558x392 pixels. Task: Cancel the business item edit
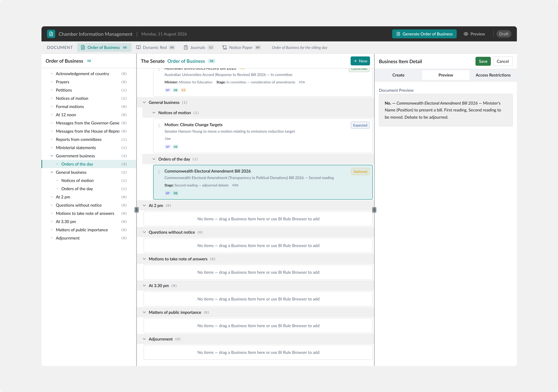pos(503,61)
